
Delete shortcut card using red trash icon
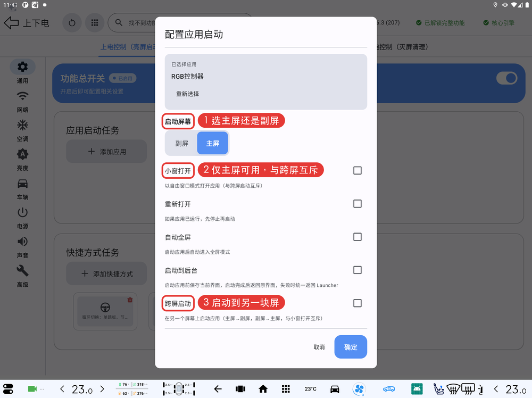(x=130, y=300)
